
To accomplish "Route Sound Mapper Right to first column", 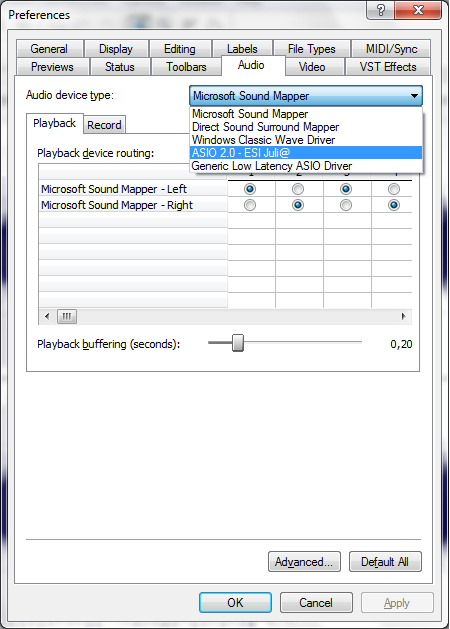I will pyautogui.click(x=249, y=205).
